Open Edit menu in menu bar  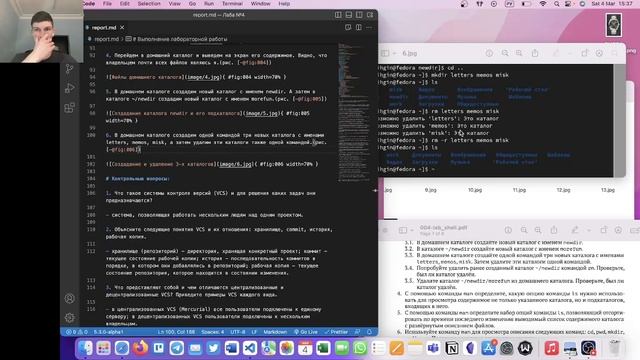124,4
